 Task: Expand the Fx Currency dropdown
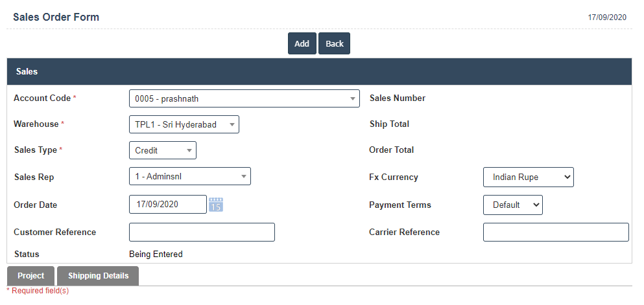(528, 177)
